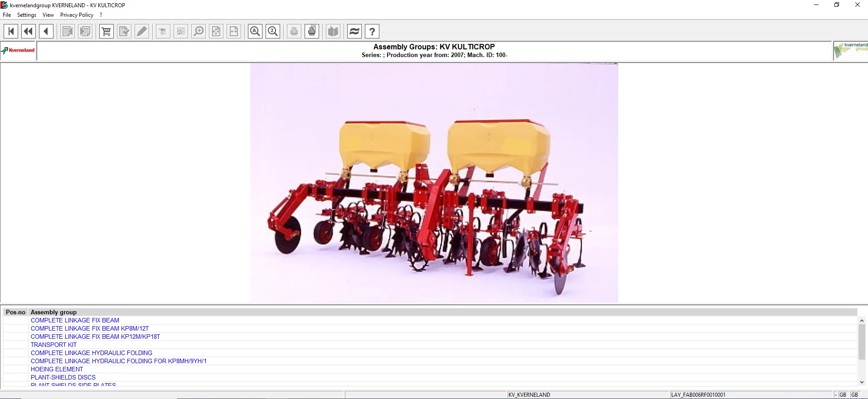Click the multi-page printer icon

tap(312, 31)
